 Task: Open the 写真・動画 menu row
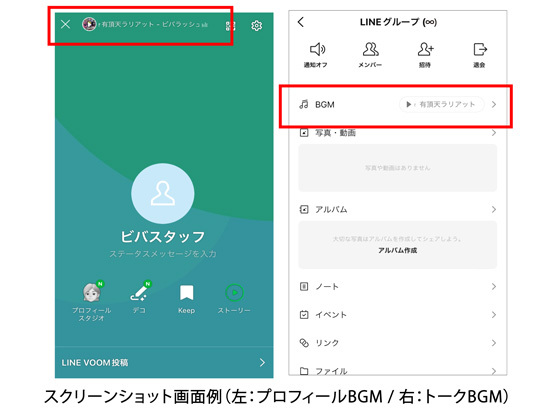pos(398,133)
